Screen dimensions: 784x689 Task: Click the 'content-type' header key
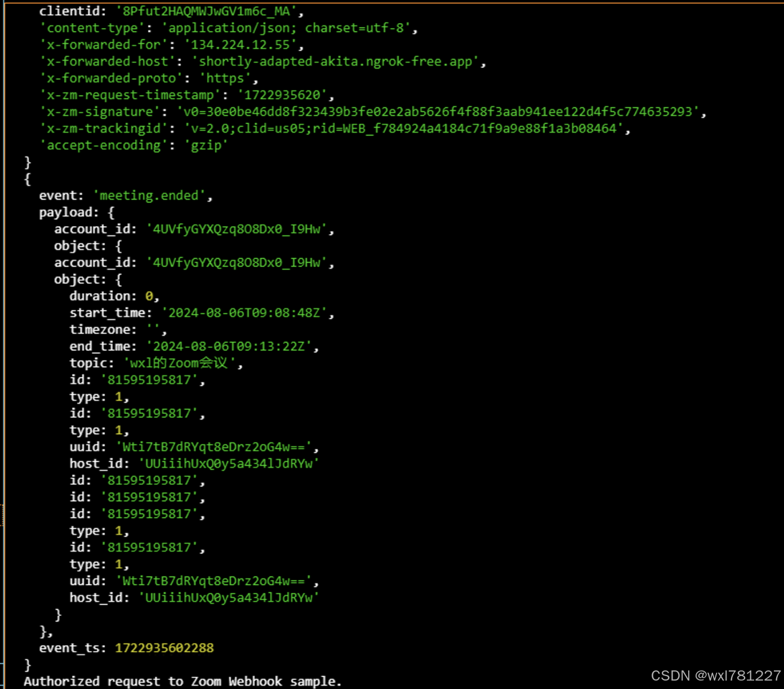92,28
